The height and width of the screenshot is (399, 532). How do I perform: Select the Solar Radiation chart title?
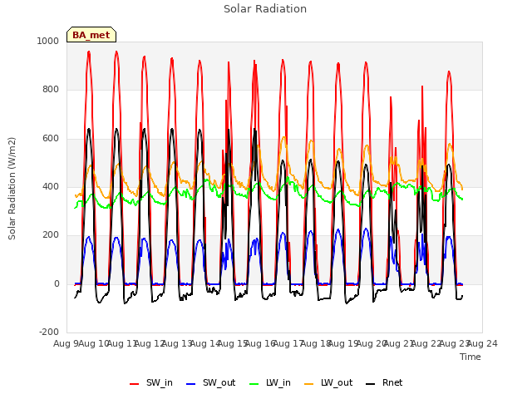[265, 9]
